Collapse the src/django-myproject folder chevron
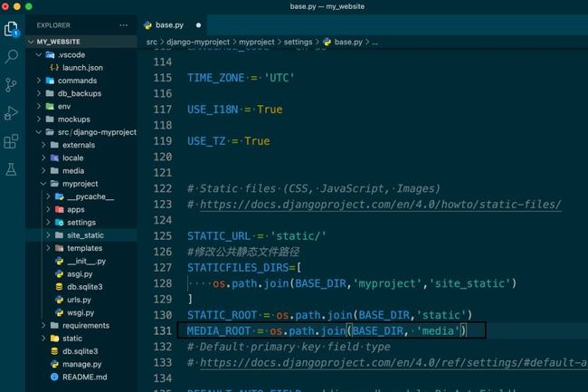Image resolution: width=588 pixels, height=392 pixels. click(39, 132)
